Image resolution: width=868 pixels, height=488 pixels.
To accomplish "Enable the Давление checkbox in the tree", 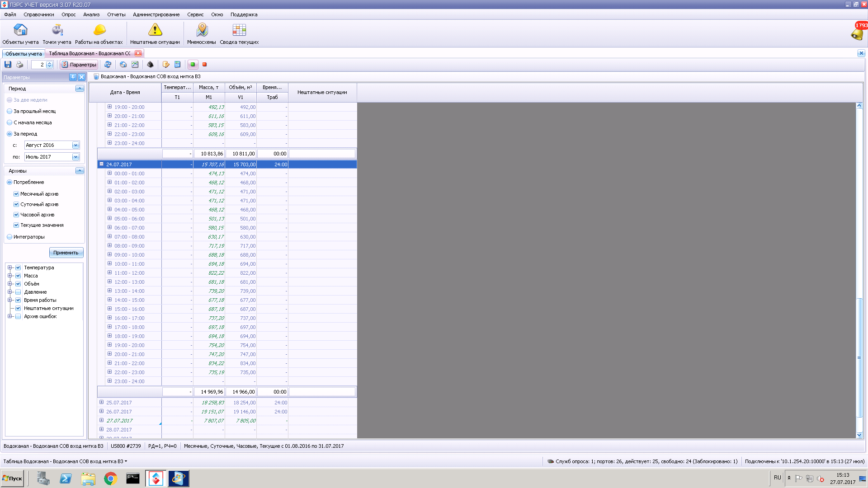I will pyautogui.click(x=18, y=292).
